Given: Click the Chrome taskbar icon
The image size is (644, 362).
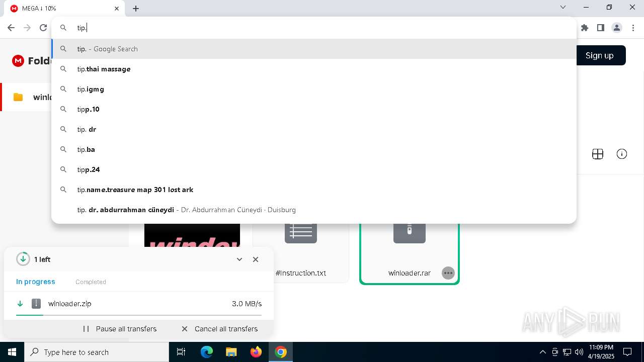Looking at the screenshot, I should click(x=281, y=352).
